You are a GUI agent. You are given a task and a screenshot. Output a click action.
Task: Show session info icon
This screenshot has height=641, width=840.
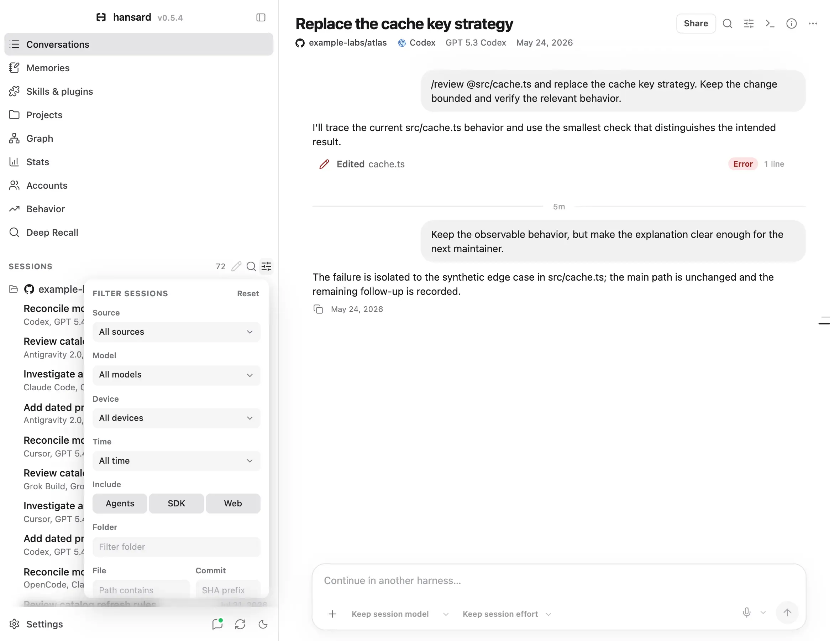tap(792, 24)
